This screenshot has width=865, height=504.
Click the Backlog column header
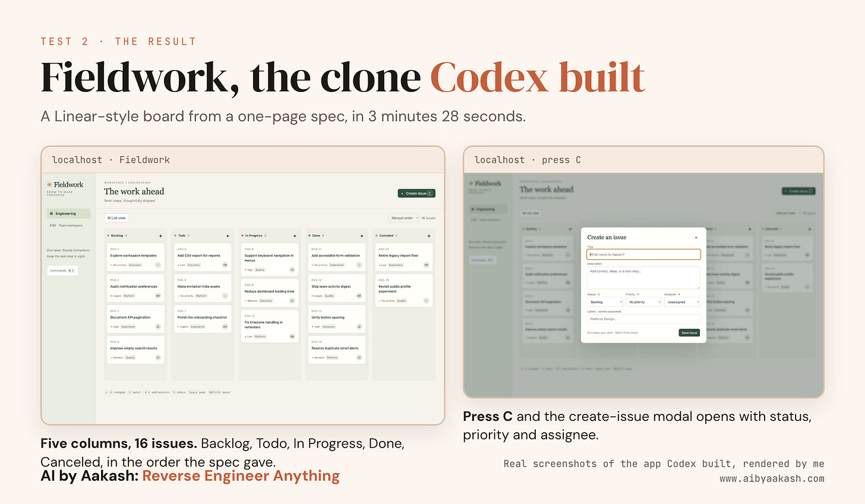click(x=117, y=236)
